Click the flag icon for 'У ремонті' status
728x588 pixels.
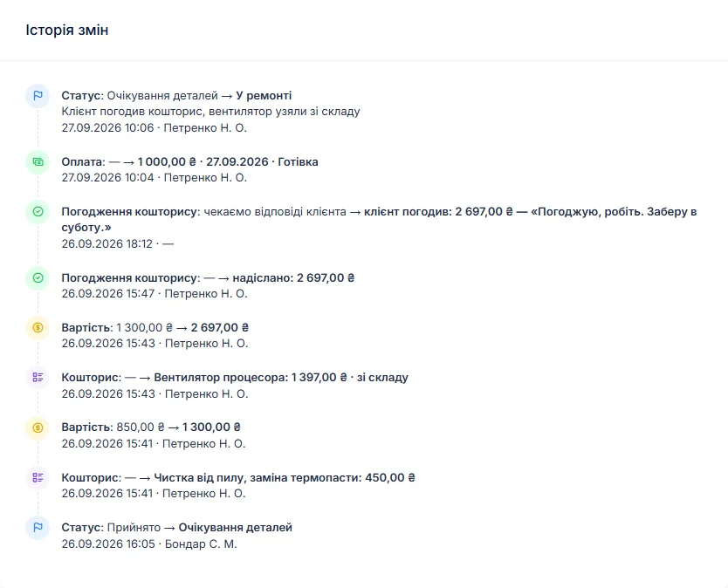point(38,96)
